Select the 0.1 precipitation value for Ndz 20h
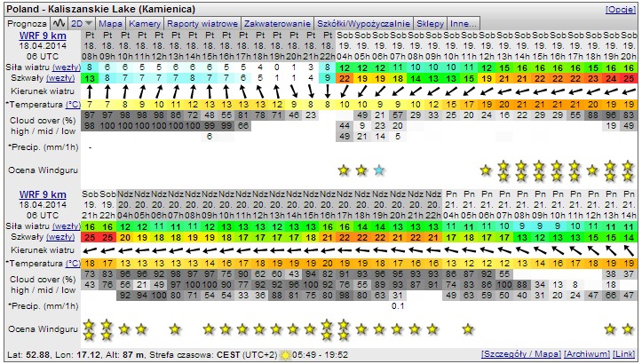Viewport: 642px width, 364px height. click(x=398, y=306)
